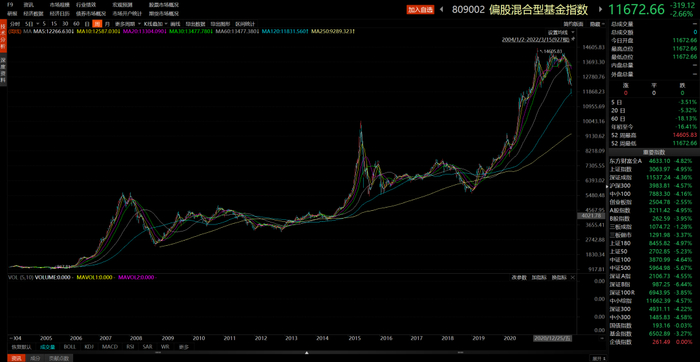Expand bottom panel with up triangle

[x=307, y=353]
